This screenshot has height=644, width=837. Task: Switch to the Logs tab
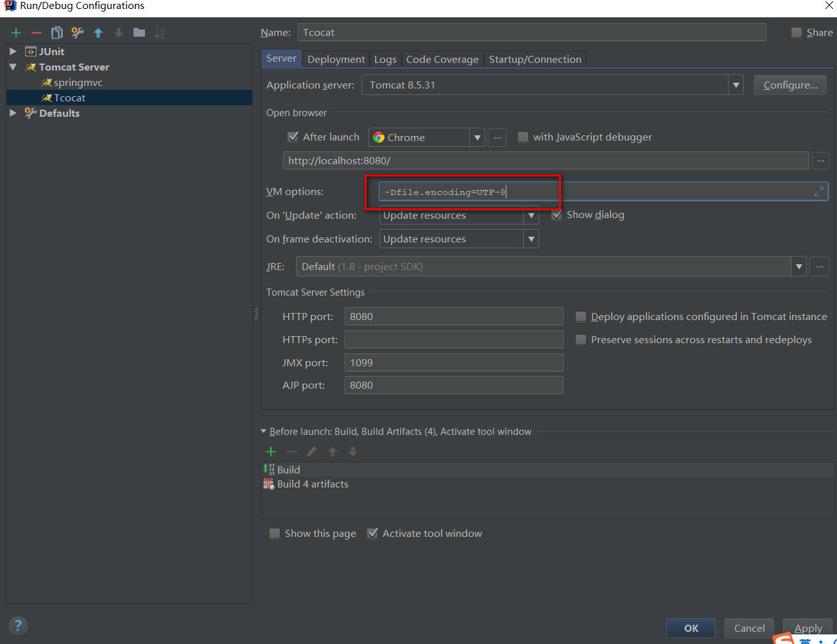click(x=385, y=59)
